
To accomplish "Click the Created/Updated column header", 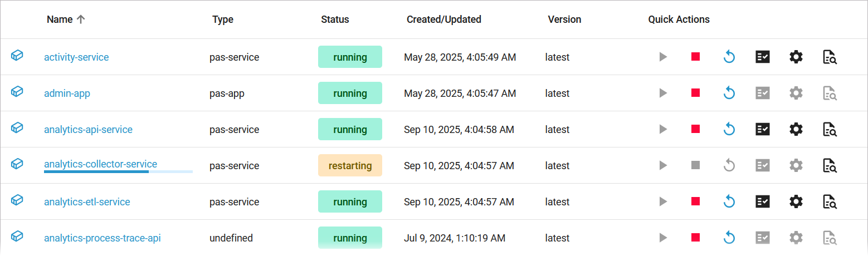I will [x=443, y=19].
